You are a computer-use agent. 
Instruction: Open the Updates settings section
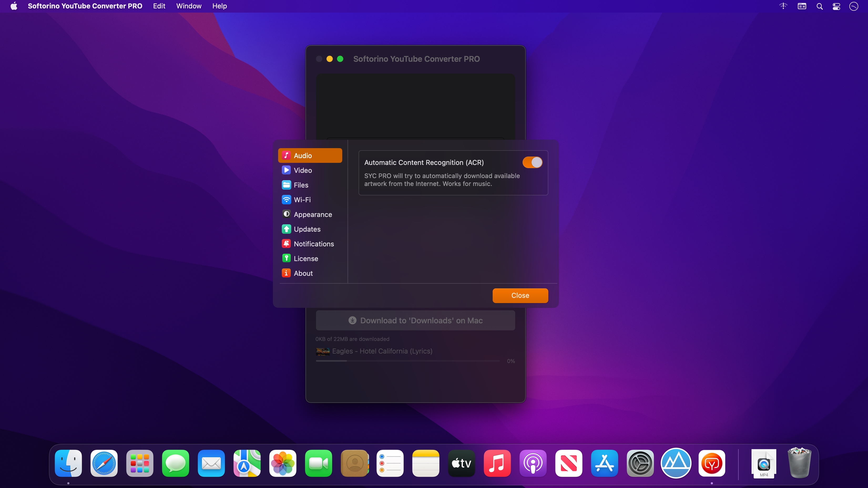(310, 229)
